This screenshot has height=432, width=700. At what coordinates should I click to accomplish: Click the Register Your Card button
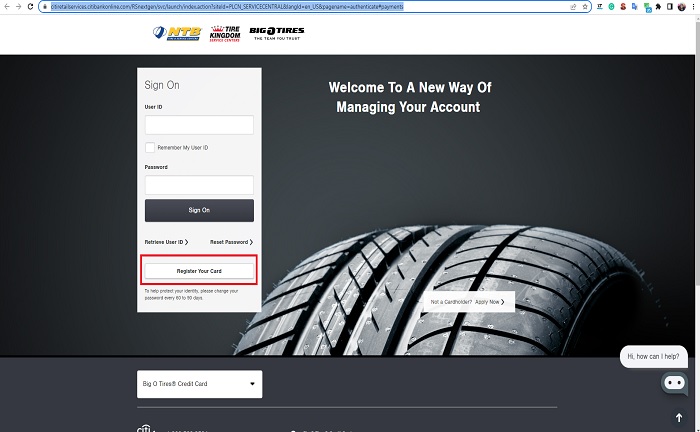pos(199,271)
